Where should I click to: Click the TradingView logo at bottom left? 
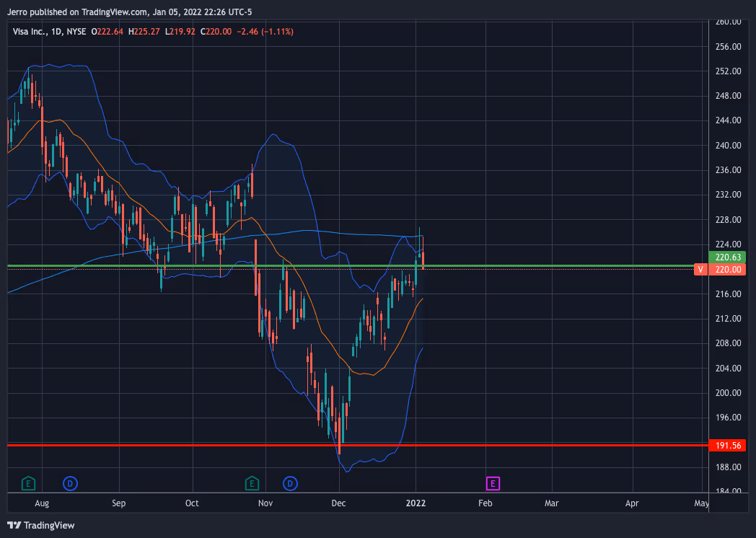tap(41, 525)
